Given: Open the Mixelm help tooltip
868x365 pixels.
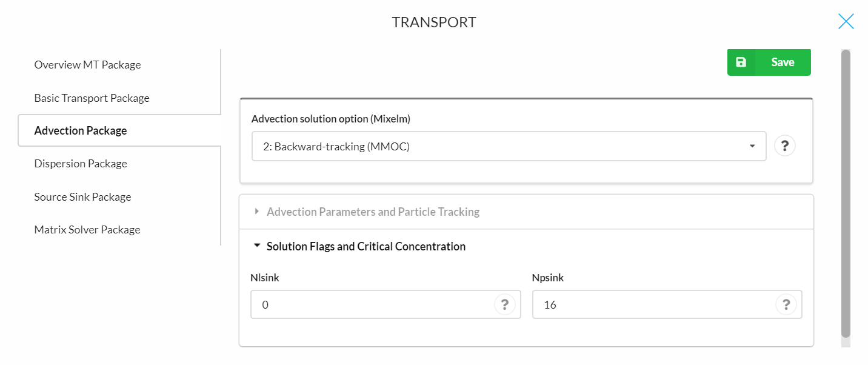Looking at the screenshot, I should [x=785, y=146].
